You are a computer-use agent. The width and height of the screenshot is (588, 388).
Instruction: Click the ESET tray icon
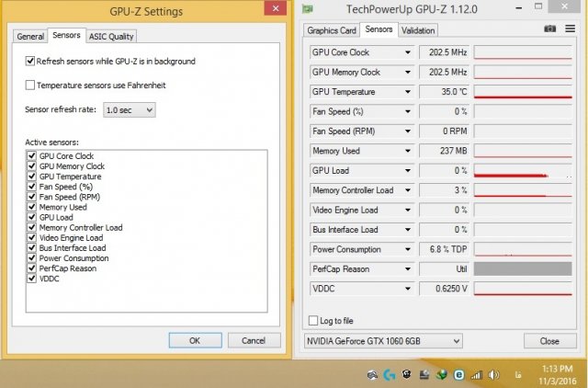point(458,375)
